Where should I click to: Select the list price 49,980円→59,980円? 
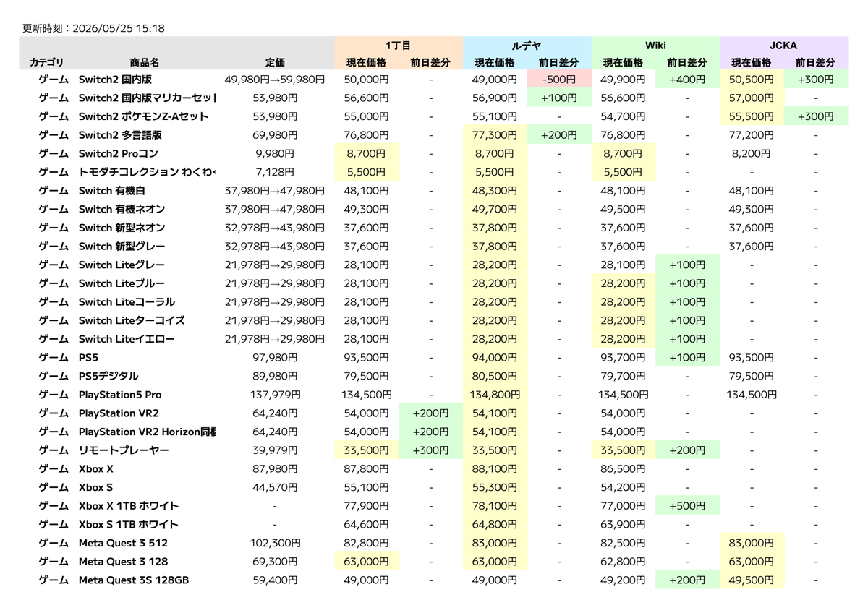275,80
